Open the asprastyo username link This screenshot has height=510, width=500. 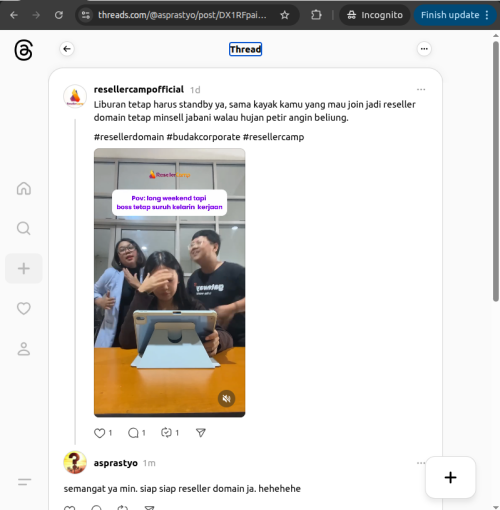pos(116,463)
